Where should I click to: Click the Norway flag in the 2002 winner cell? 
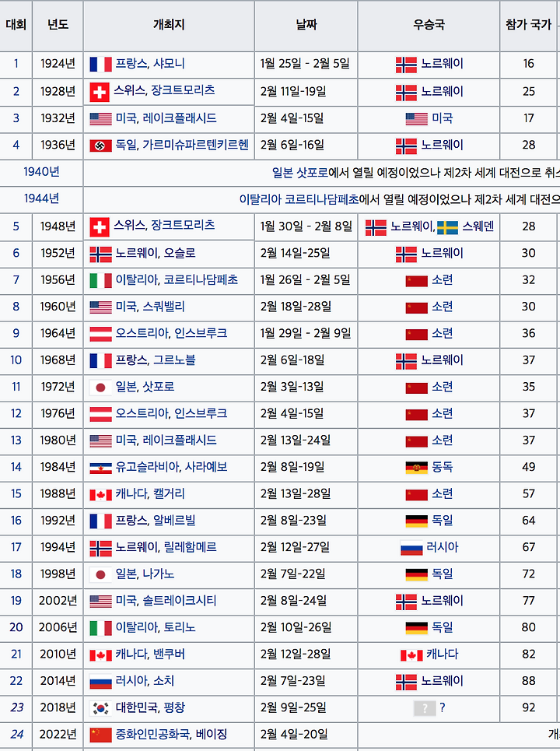coord(406,602)
